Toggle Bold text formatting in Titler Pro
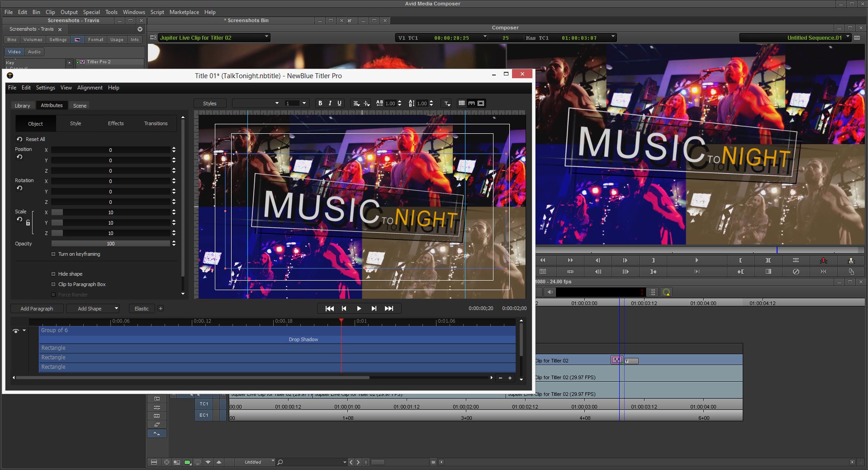The width and height of the screenshot is (868, 470). click(x=320, y=103)
